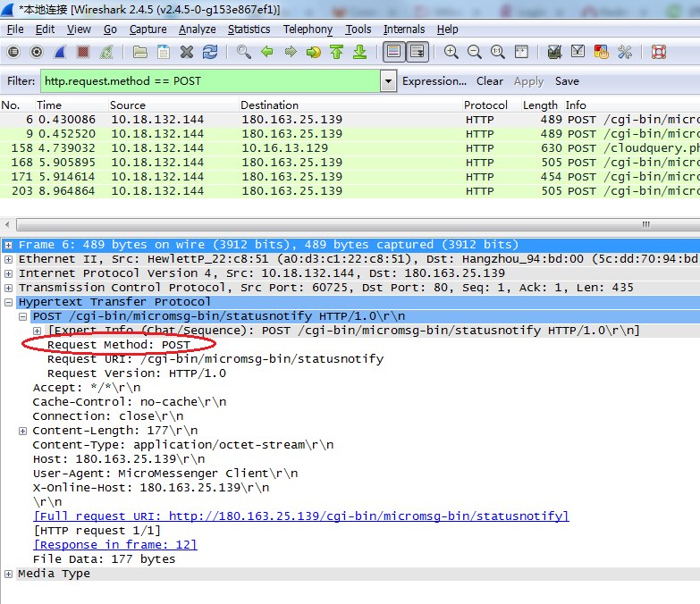Image resolution: width=700 pixels, height=604 pixels.
Task: Open filter history dropdown arrow
Action: point(388,81)
